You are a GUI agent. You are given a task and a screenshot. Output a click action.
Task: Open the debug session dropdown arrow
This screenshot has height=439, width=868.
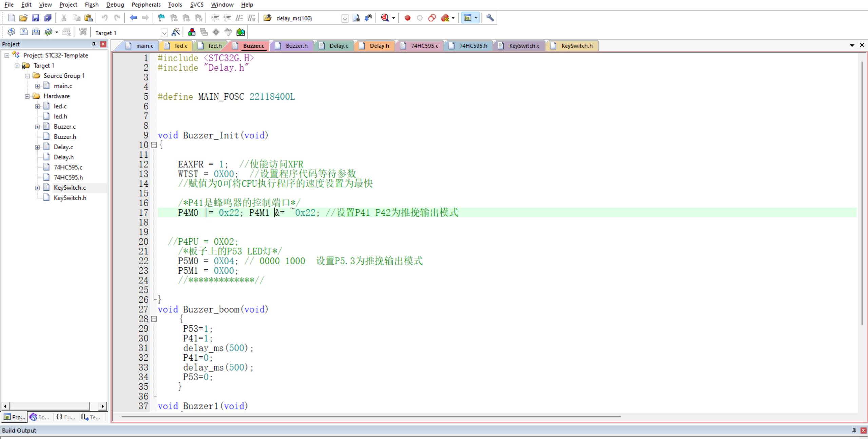(x=393, y=18)
